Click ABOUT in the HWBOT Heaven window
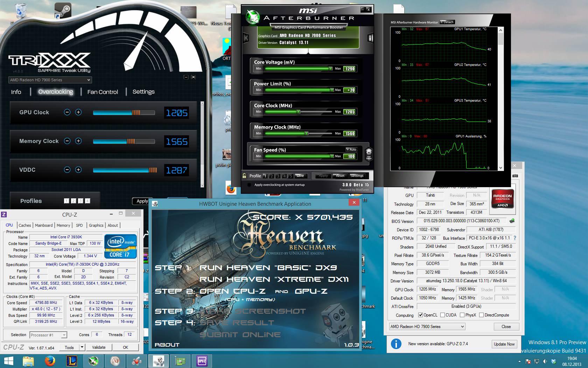Viewport: 588px width, 368px height. (x=167, y=345)
